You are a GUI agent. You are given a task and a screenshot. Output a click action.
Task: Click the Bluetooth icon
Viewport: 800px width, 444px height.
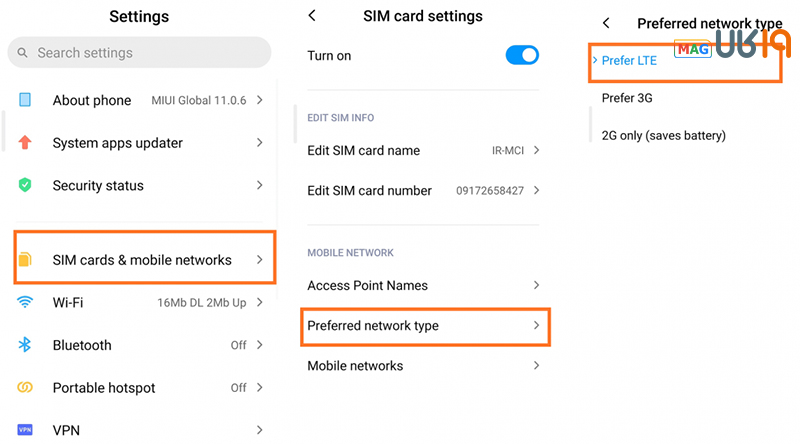pyautogui.click(x=25, y=345)
